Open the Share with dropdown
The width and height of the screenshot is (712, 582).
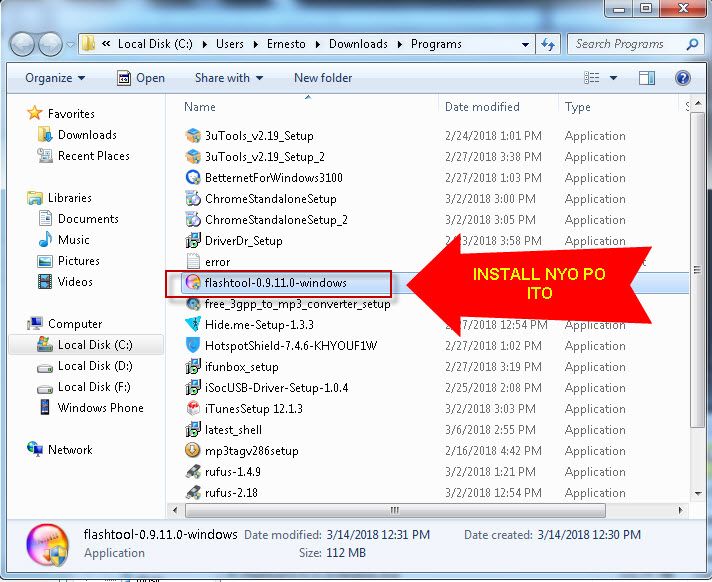(229, 78)
